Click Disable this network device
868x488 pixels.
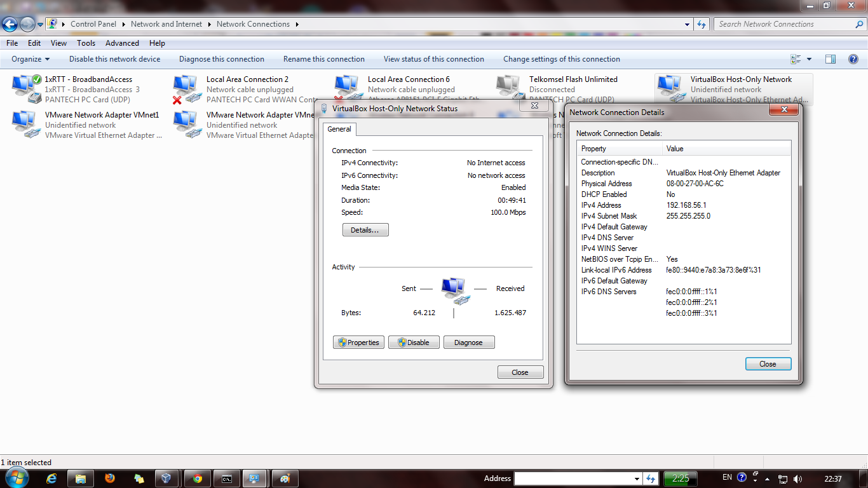(x=115, y=59)
